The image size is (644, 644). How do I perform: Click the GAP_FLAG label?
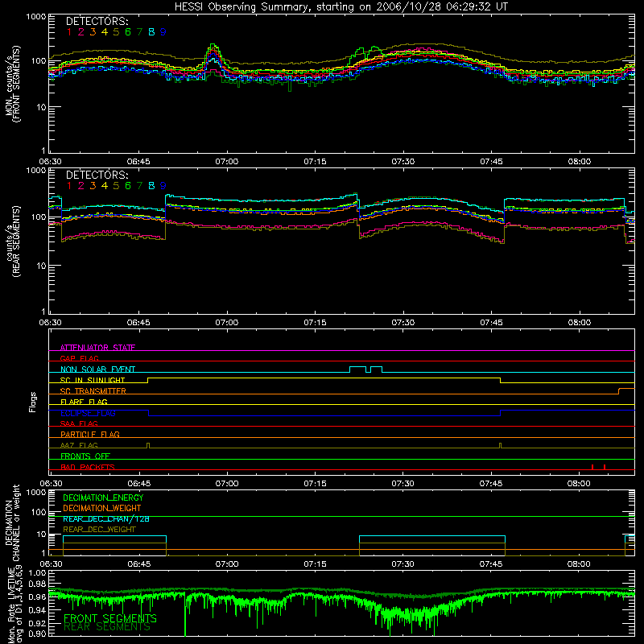79,358
